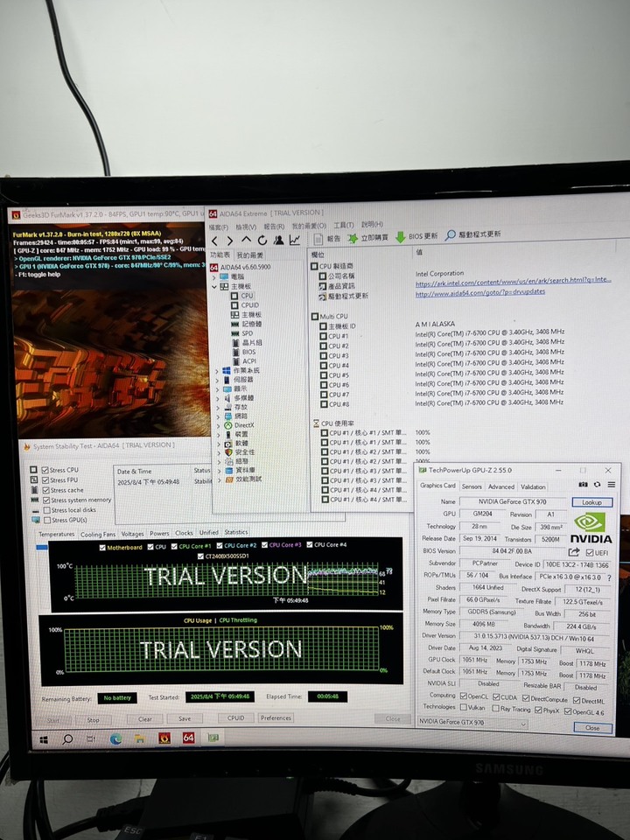Switch to FurMark on taskbar
Screen dimensions: 630x840
click(164, 738)
